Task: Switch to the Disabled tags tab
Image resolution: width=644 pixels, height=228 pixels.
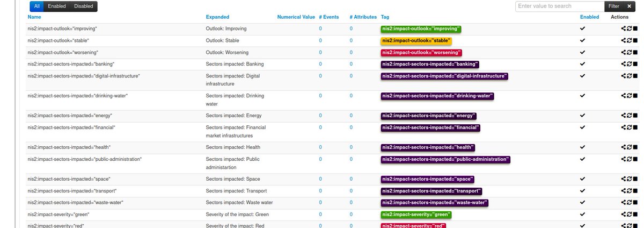Action: click(x=84, y=6)
